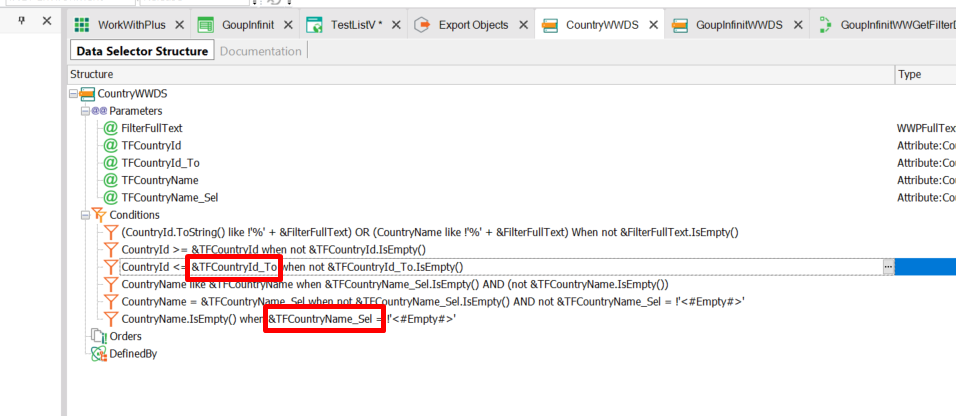Close the GoupInfinit tab
This screenshot has width=956, height=416.
click(x=288, y=25)
